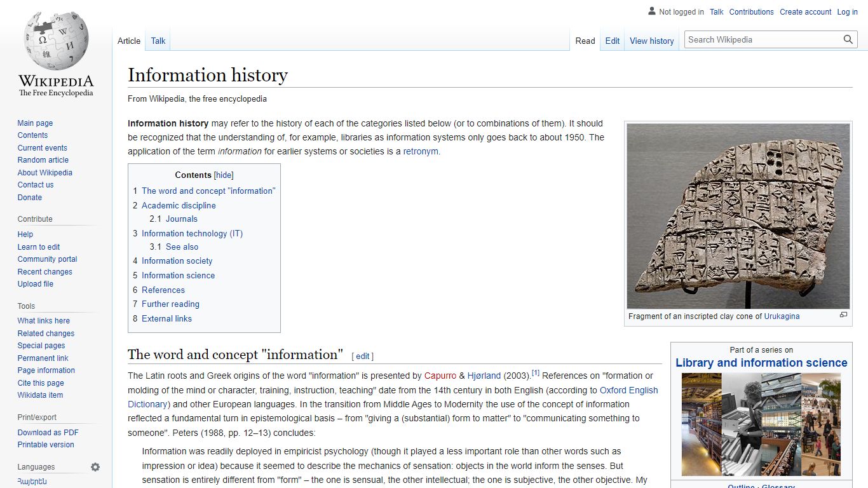Click the Wikipedia globe logo
Image resolution: width=868 pixels, height=488 pixels.
click(x=56, y=53)
